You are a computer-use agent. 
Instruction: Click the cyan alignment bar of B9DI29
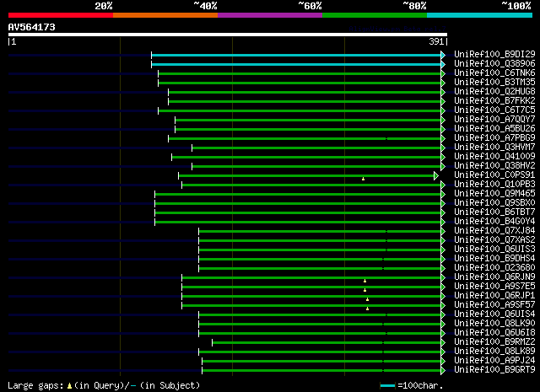[x=296, y=55]
